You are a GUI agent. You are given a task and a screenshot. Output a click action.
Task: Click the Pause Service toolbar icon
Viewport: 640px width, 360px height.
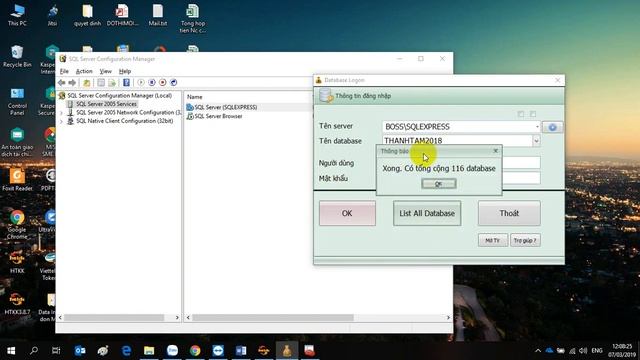pos(152,82)
